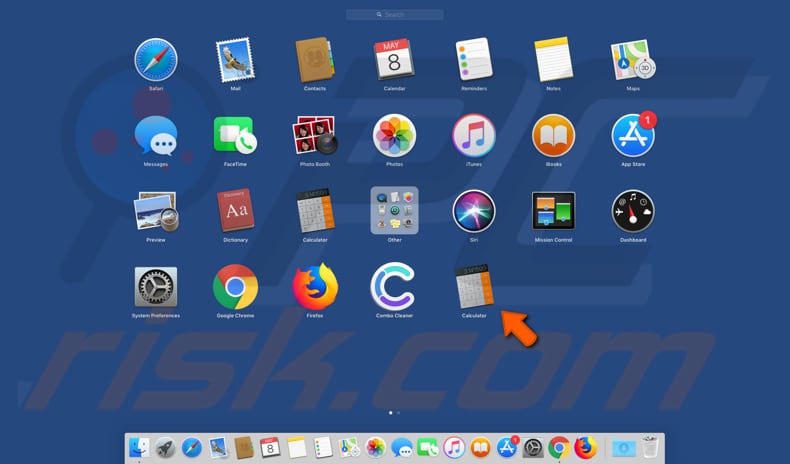
Task: Open iBooks from the Dock
Action: (480, 447)
